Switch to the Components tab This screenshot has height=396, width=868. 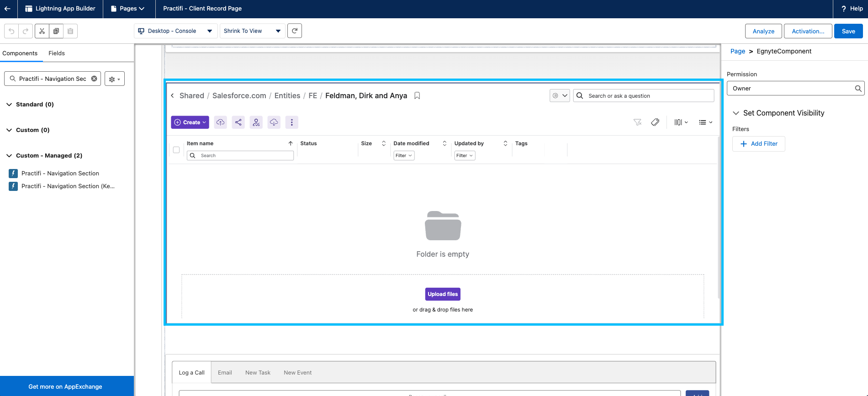coord(20,53)
